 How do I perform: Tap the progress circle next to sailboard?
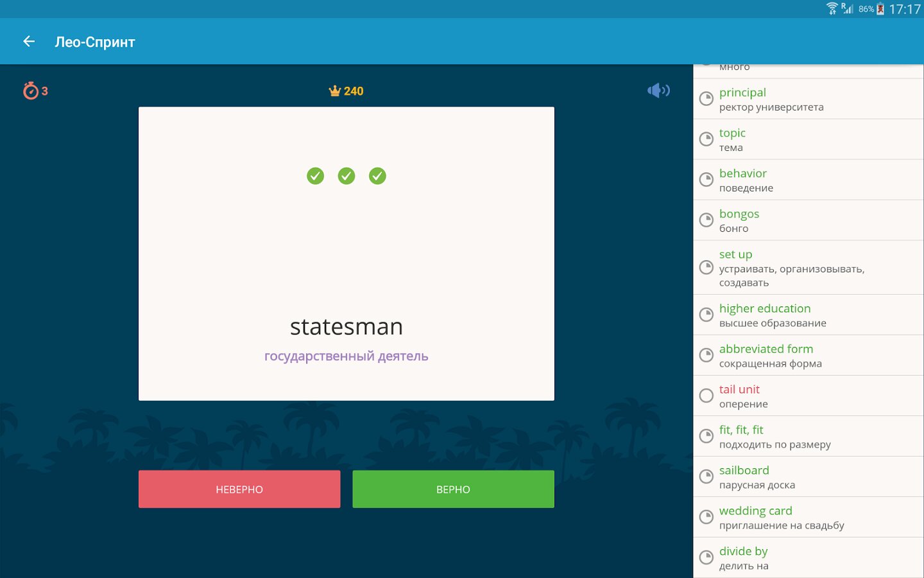click(706, 477)
